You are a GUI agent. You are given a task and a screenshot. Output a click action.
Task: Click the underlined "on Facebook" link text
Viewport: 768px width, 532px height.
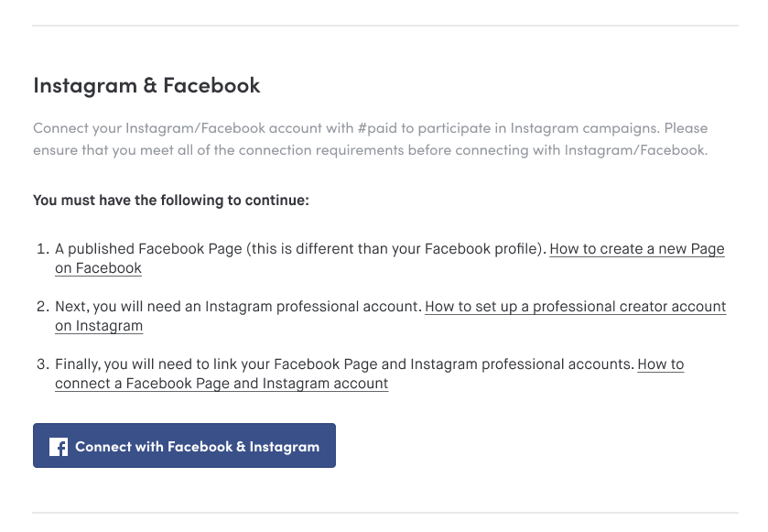98,268
